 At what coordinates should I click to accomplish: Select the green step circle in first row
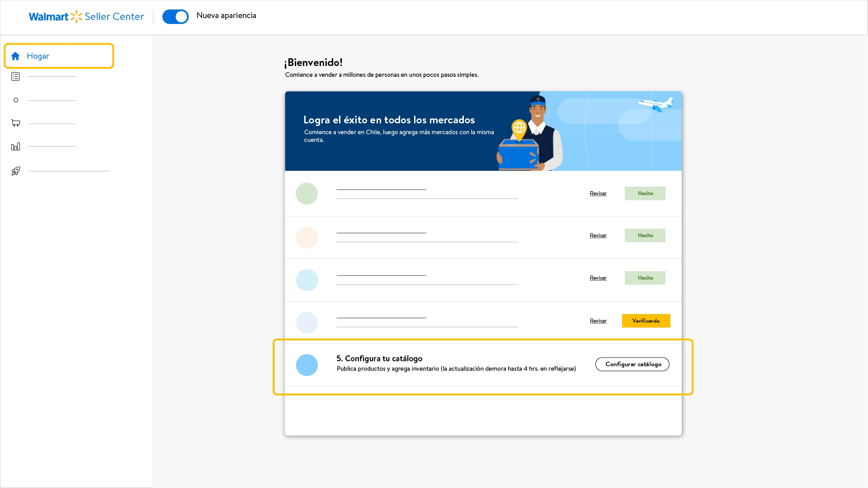pos(307,194)
